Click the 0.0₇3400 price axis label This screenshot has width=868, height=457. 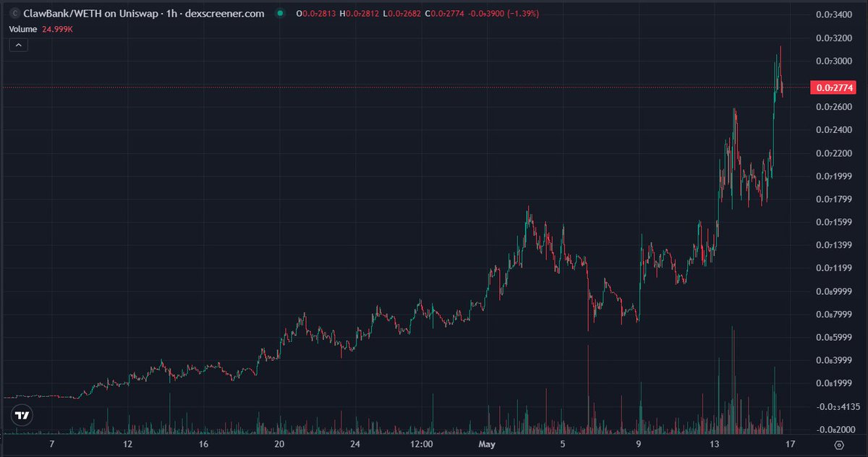(x=835, y=14)
